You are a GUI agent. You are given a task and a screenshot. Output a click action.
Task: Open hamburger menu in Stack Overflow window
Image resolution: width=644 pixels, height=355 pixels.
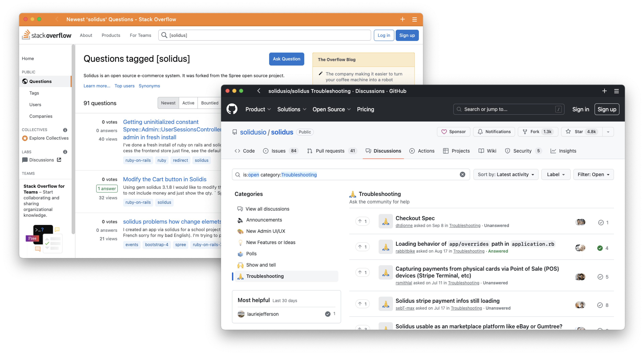click(414, 19)
